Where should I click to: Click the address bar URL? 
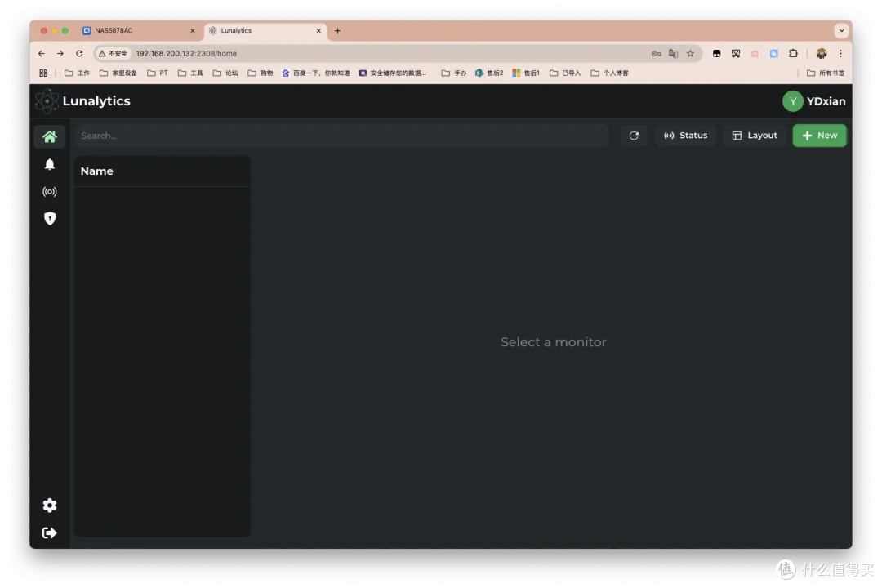coord(186,53)
